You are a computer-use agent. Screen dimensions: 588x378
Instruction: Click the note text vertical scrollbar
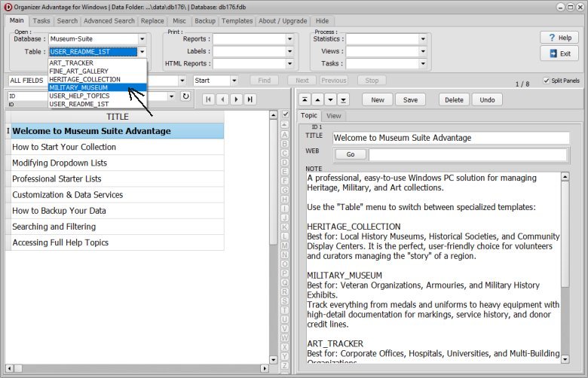pyautogui.click(x=565, y=264)
